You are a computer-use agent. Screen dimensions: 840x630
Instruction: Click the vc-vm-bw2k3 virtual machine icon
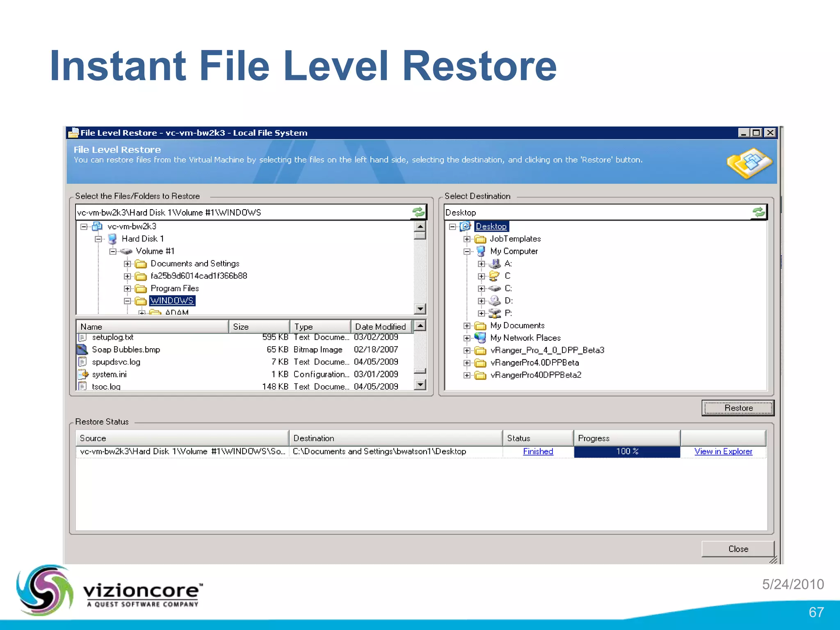(x=97, y=226)
